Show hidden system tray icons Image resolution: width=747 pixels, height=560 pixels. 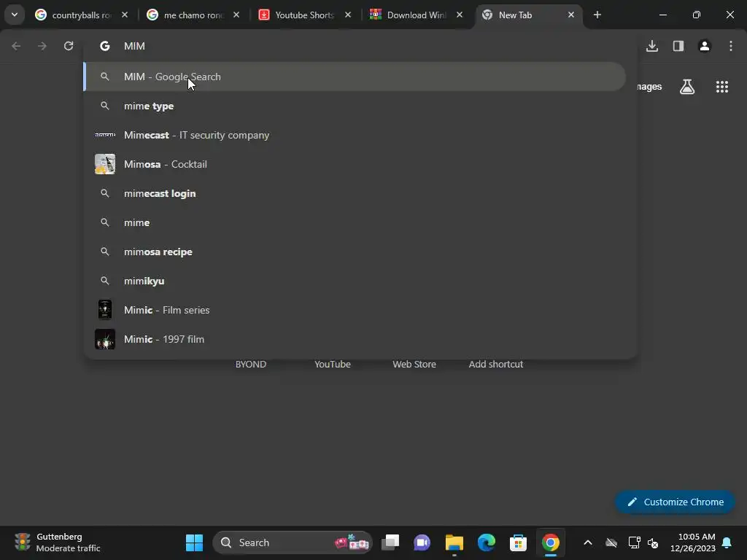click(588, 542)
